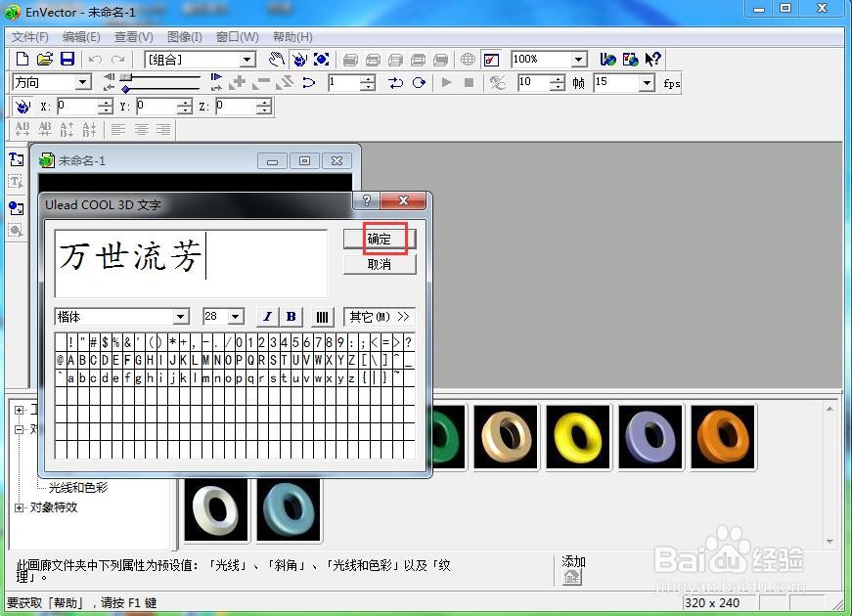The width and height of the screenshot is (852, 616).
Task: Click the Undo arrow in the toolbar
Action: [x=95, y=60]
